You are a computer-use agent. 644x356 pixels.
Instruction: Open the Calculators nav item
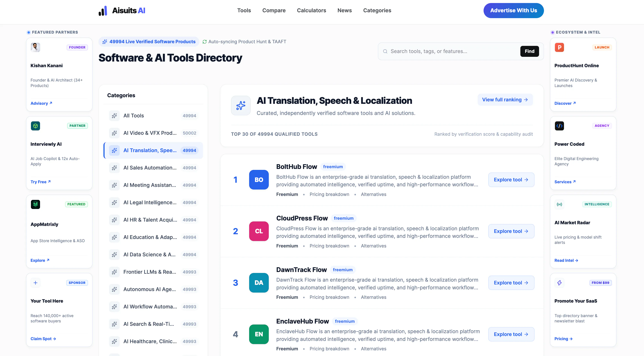pyautogui.click(x=311, y=11)
